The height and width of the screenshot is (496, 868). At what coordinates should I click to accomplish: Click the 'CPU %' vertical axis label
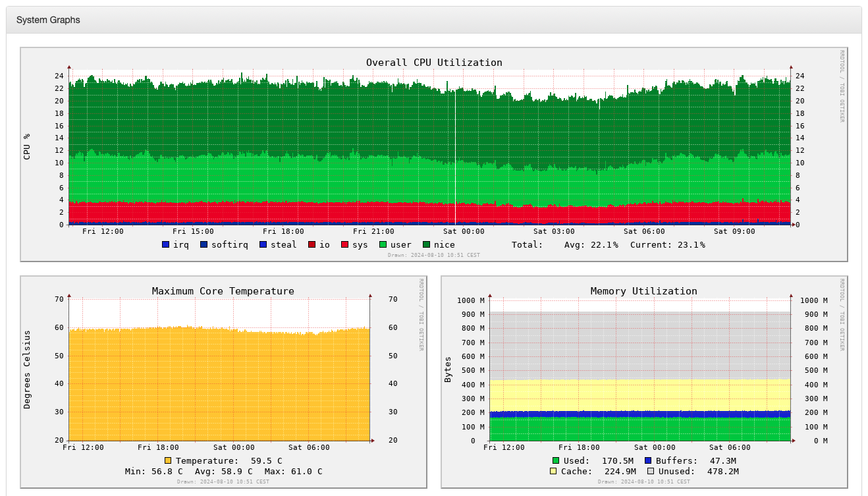click(27, 147)
